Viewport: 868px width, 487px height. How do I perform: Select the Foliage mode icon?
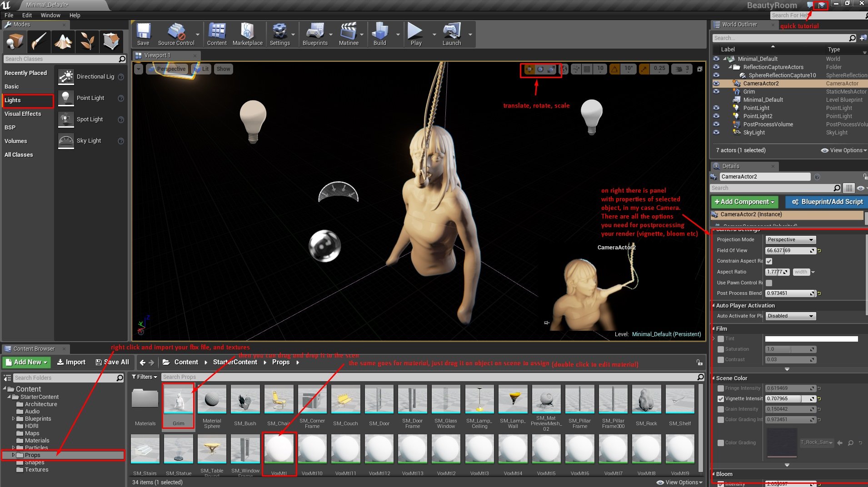(87, 42)
